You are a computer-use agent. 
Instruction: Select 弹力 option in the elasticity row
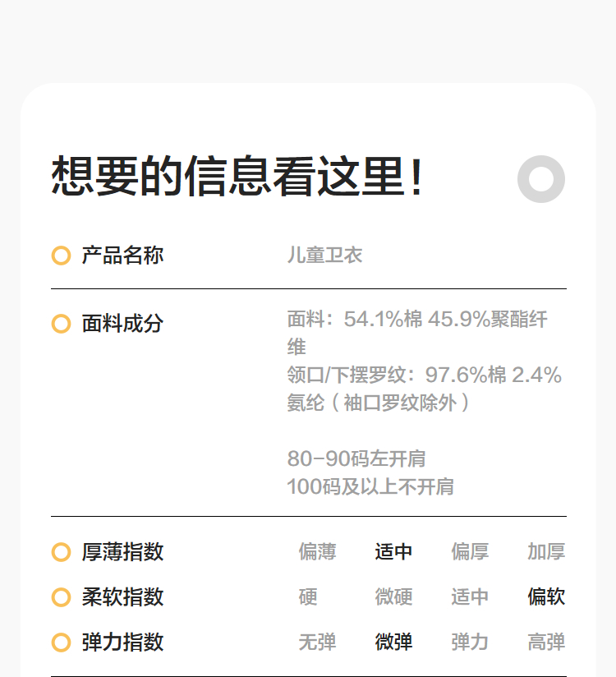tap(470, 642)
